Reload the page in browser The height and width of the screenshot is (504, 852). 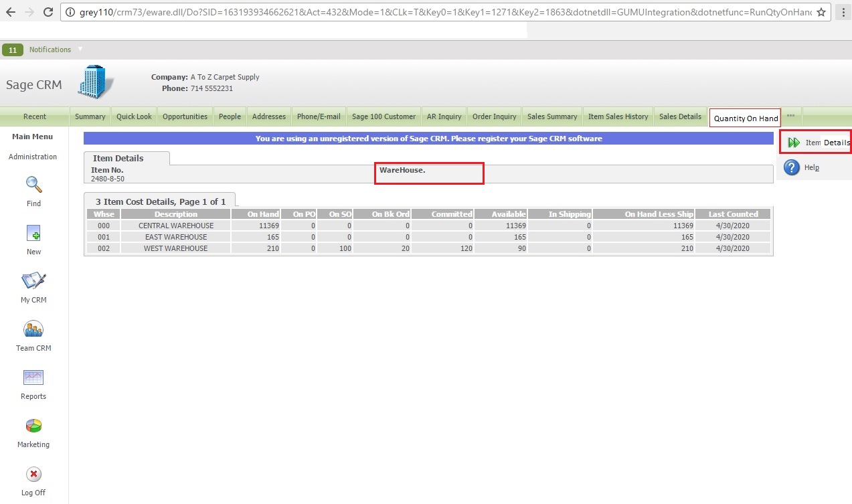click(x=48, y=12)
